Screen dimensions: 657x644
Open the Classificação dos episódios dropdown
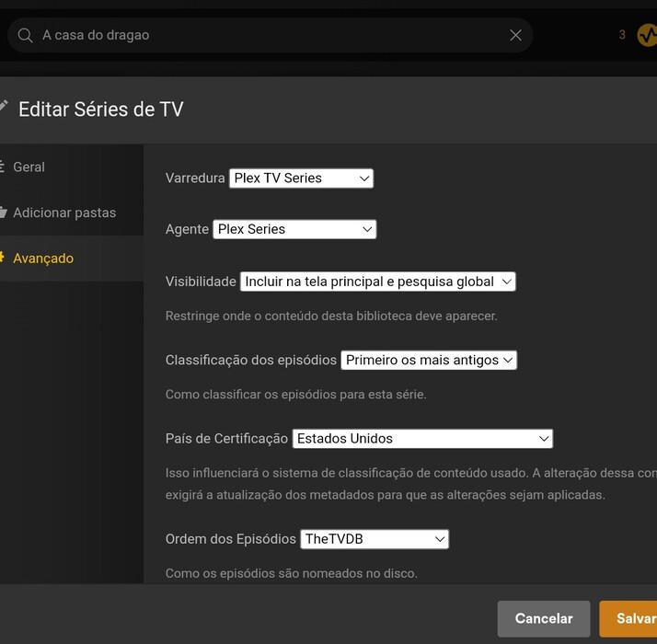tap(429, 360)
